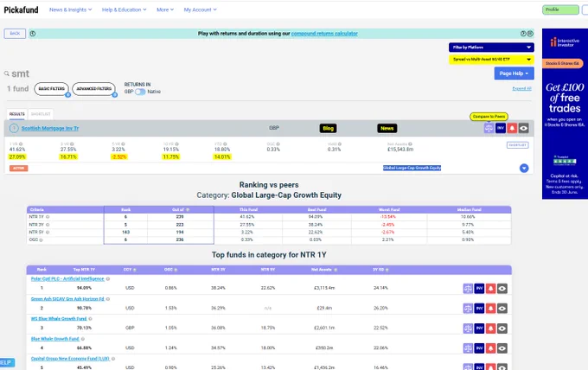Viewport: 588px width, 370px height.
Task: Click the Global Large-Cap Growth Equity category tag
Action: coord(412,168)
